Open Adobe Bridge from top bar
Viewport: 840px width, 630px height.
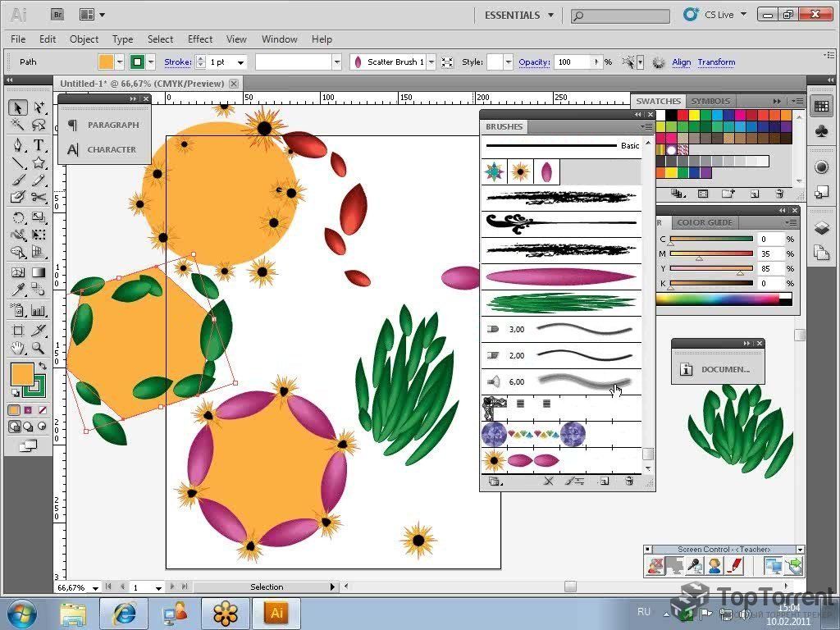click(x=57, y=15)
